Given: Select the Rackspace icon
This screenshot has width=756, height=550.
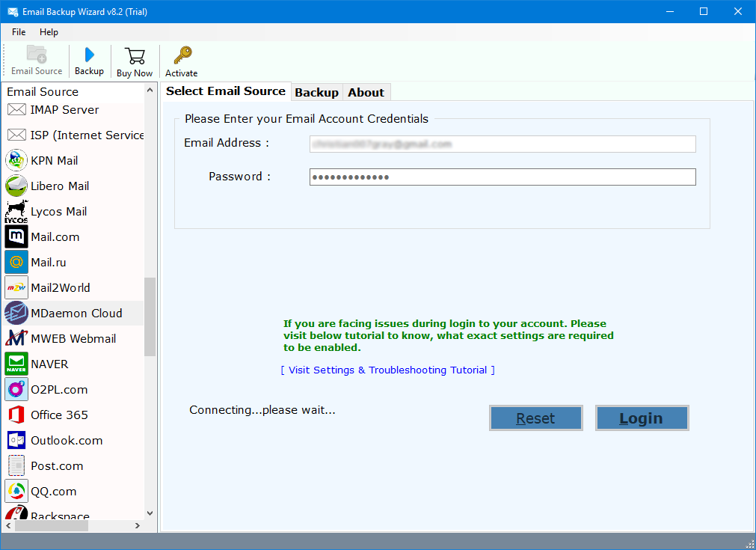Looking at the screenshot, I should coord(16,513).
